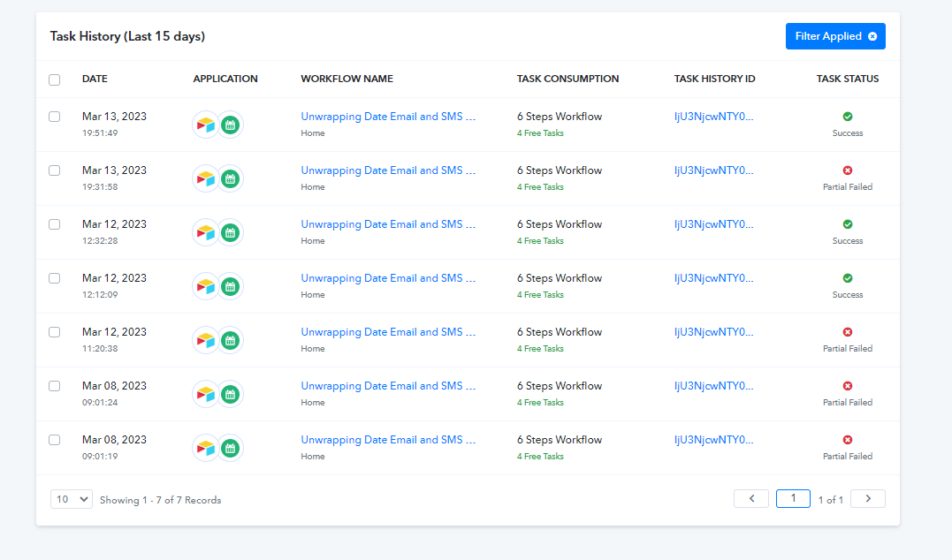The height and width of the screenshot is (560, 952).
Task: Click Airtable icon in 19:51:49 row
Action: pyautogui.click(x=206, y=125)
